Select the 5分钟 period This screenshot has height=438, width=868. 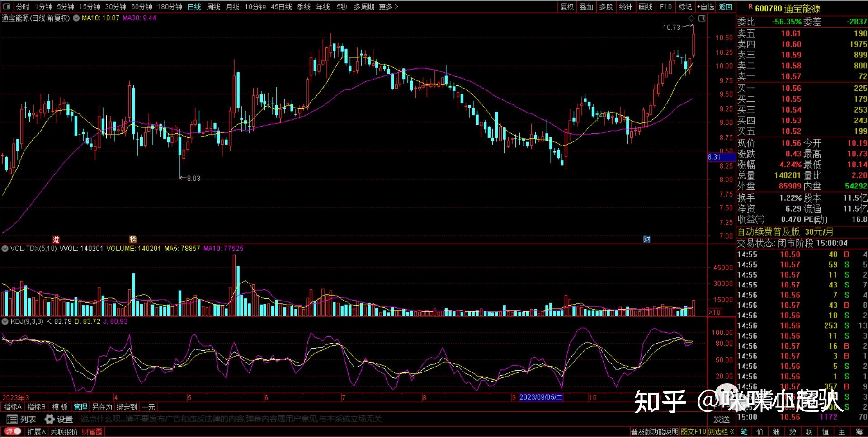pos(66,7)
